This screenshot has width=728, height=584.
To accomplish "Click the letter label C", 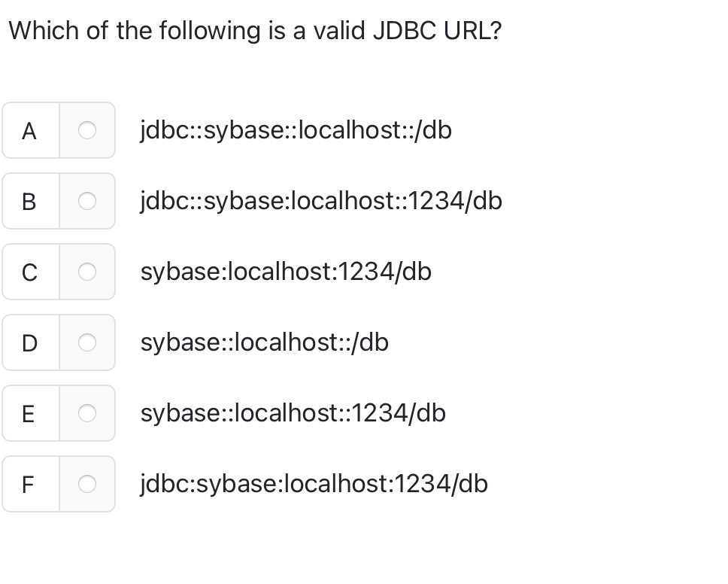I will (29, 272).
